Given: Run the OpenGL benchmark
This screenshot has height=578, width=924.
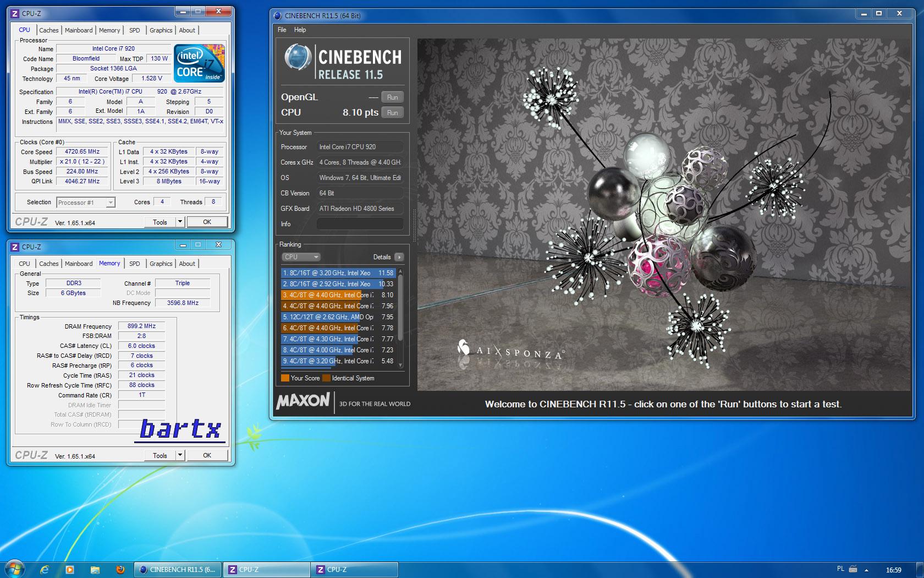Looking at the screenshot, I should click(393, 97).
